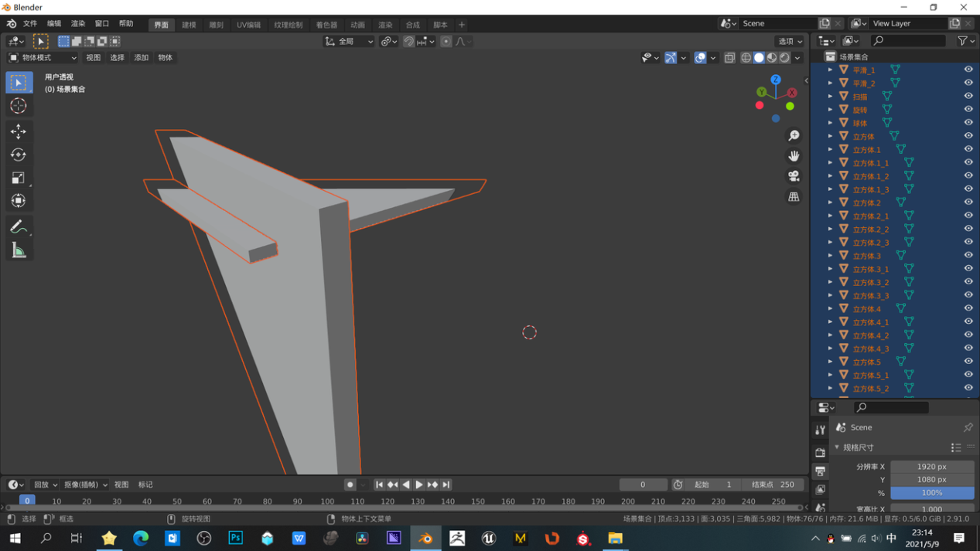Open Photoshop from the taskbar
This screenshot has width=980, height=551.
[235, 538]
